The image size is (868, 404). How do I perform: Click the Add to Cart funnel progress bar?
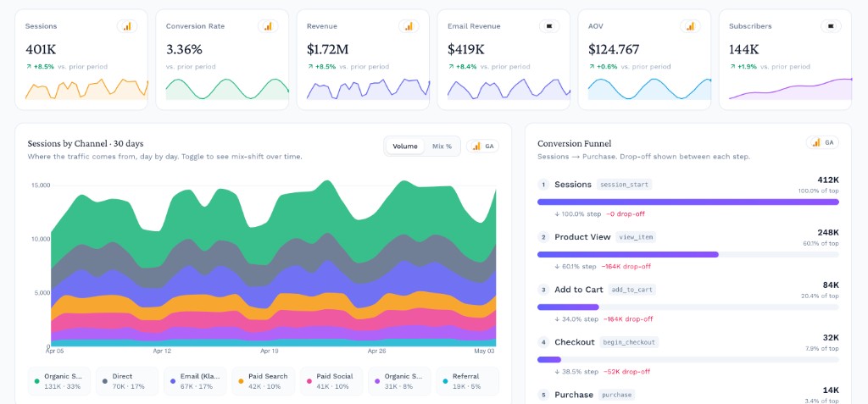tap(688, 307)
